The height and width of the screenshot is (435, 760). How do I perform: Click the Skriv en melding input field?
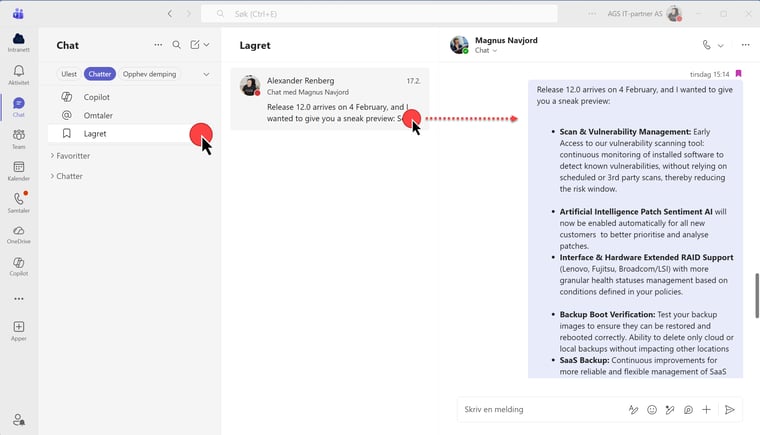[x=540, y=409]
